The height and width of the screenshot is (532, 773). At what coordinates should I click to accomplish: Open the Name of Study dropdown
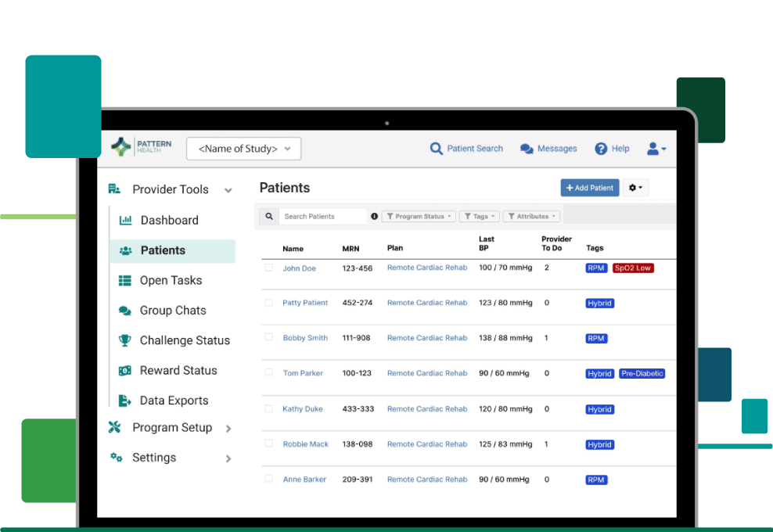[243, 149]
